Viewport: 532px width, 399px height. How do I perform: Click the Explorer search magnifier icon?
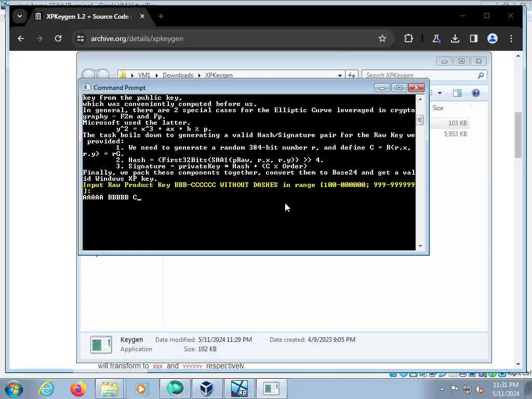(481, 75)
